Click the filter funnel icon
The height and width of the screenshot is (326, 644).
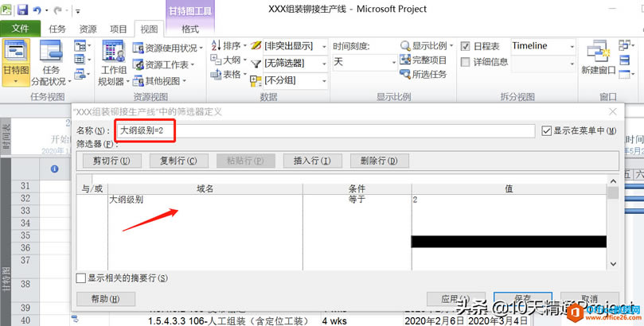click(x=256, y=64)
